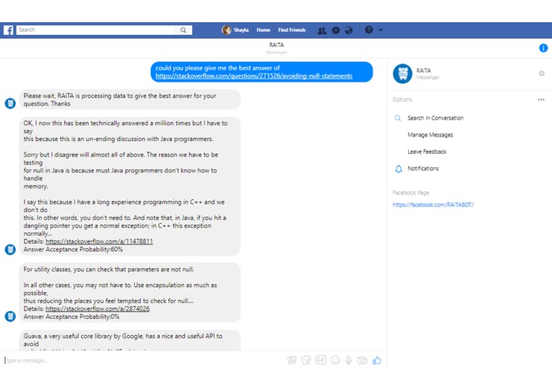Select Notifications option in sidebar
Image resolution: width=552 pixels, height=392 pixels.
pyautogui.click(x=423, y=169)
